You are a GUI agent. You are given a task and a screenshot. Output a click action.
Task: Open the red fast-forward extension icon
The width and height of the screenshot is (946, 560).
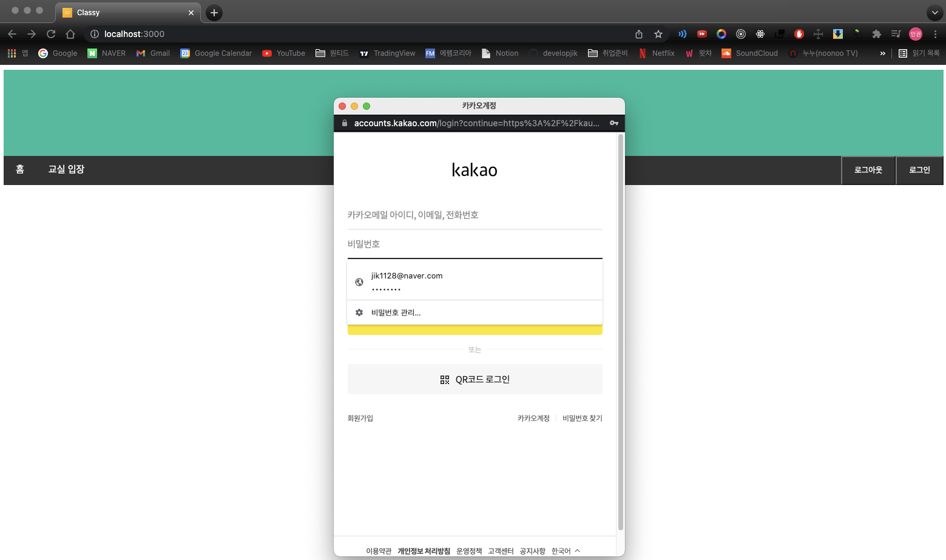(x=702, y=34)
